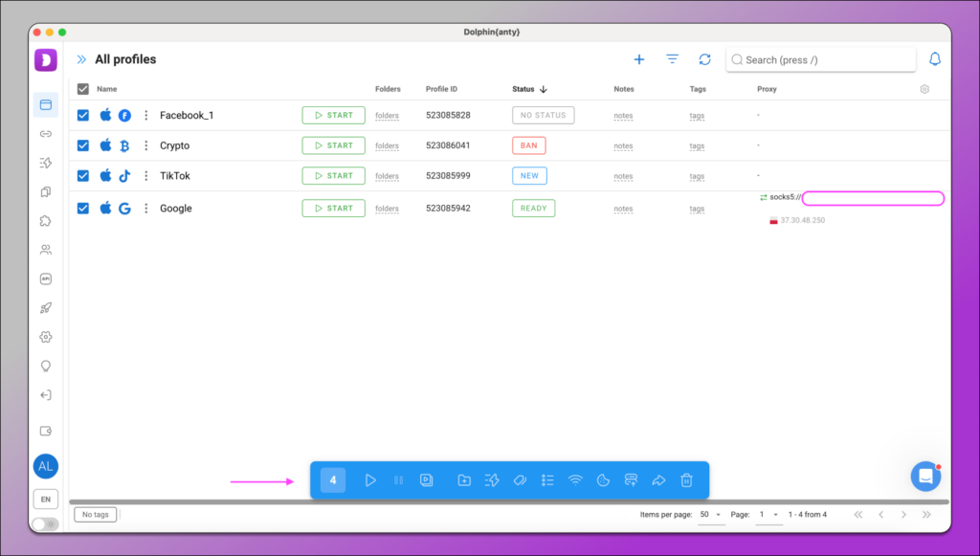Viewport: 980px width, 556px height.
Task: Uncheck the Crypto profile checkbox
Action: 83,145
